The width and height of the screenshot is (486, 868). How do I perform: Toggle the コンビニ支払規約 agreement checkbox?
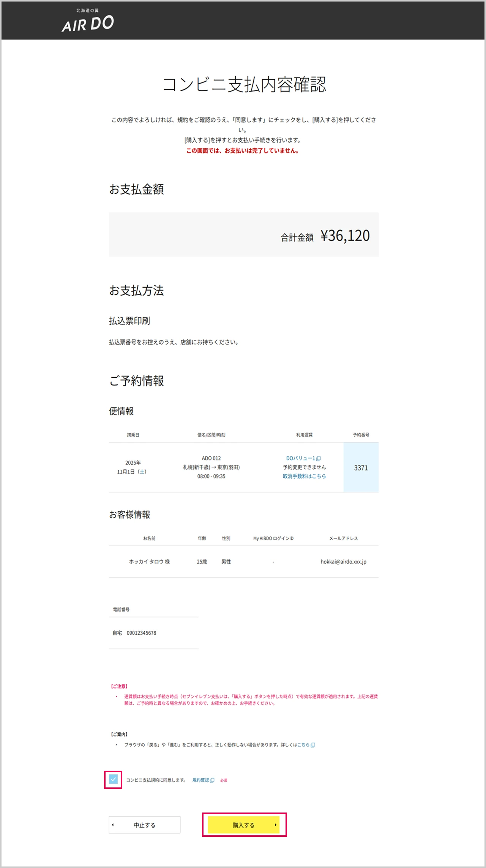tap(113, 780)
